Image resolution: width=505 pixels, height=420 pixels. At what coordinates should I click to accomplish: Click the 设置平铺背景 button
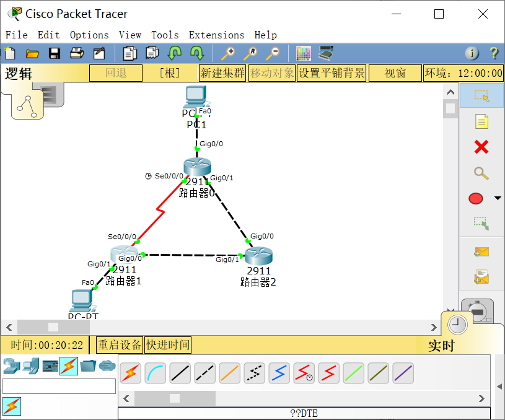coord(332,73)
